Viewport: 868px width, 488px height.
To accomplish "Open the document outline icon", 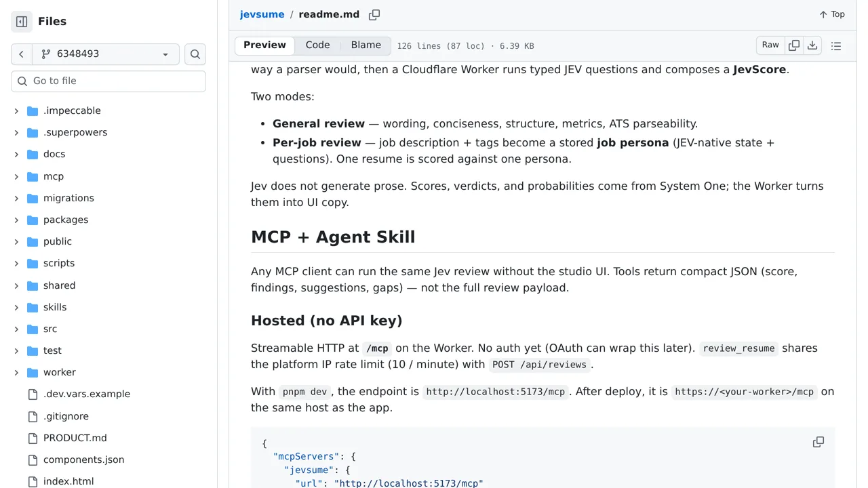I will coord(836,46).
